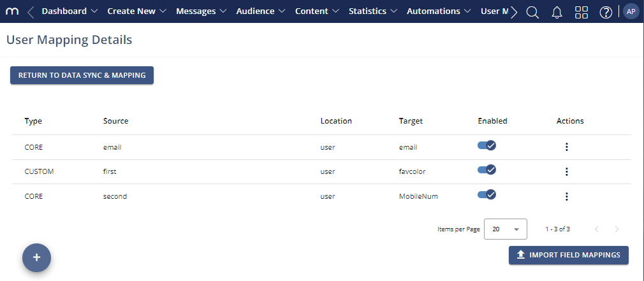
Task: Expand the Create New menu
Action: 136,11
